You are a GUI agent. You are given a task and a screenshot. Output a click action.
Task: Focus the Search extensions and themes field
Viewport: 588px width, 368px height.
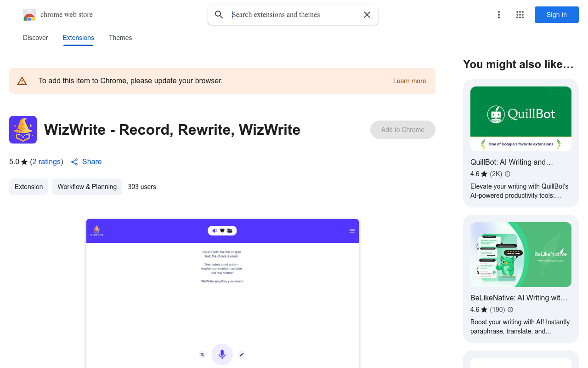[x=294, y=15]
